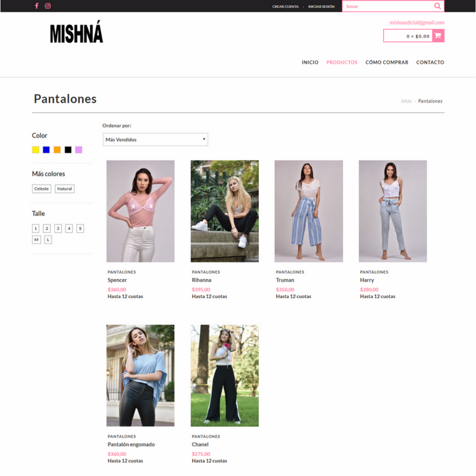This screenshot has height=476, width=476.
Task: Click the CREAR CUENTA link
Action: coord(286,7)
